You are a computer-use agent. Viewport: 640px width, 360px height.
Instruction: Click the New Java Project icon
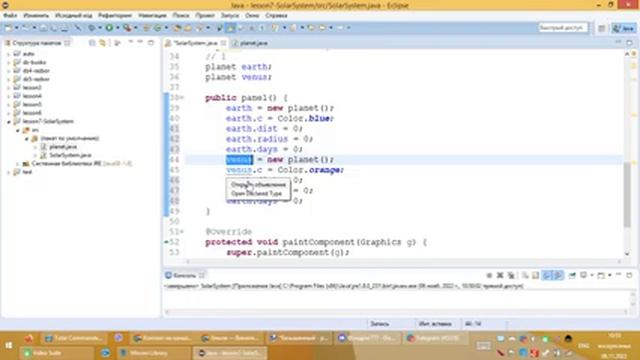pyautogui.click(x=146, y=28)
